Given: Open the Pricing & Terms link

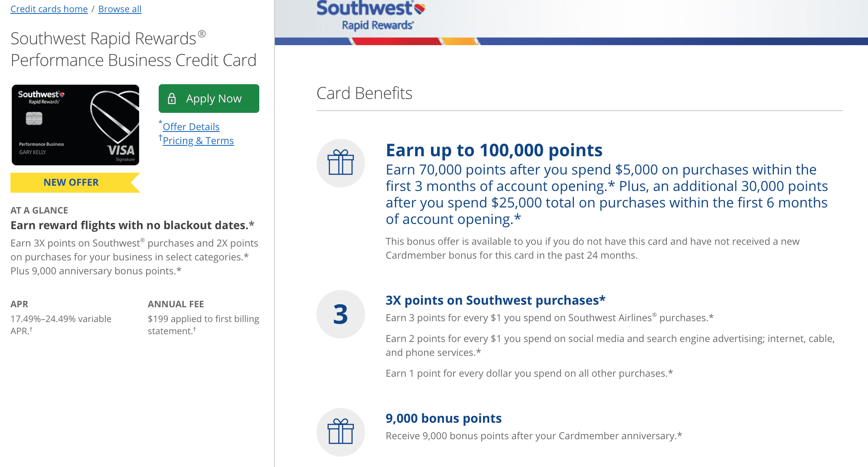Looking at the screenshot, I should (x=198, y=141).
